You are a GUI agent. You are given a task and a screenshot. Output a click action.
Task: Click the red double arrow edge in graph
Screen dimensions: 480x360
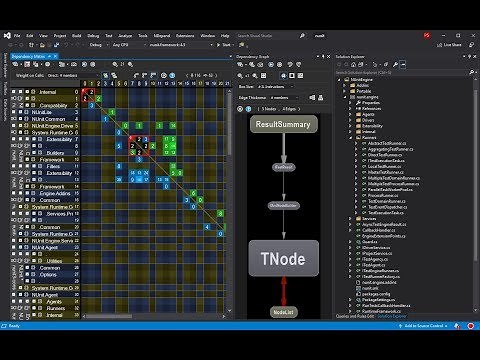pyautogui.click(x=284, y=291)
